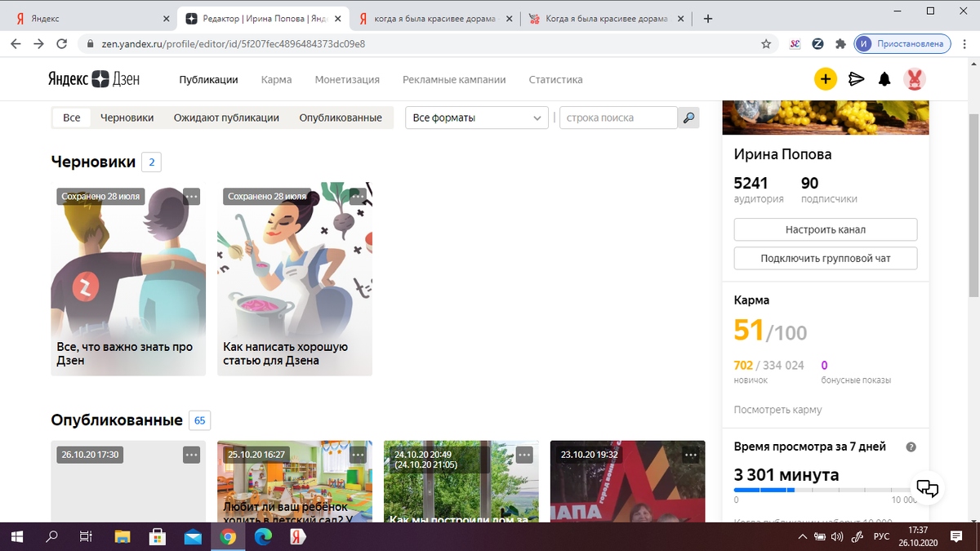980x551 pixels.
Task: Click the yellow plus create publication button
Action: click(826, 79)
